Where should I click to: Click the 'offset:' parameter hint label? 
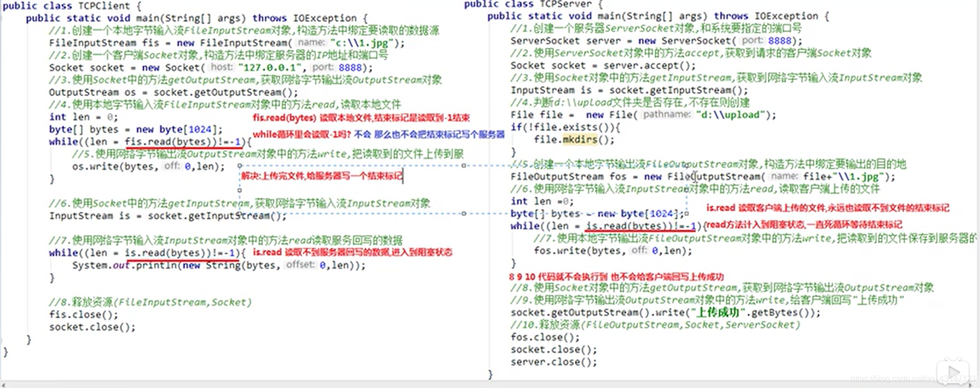(x=300, y=265)
